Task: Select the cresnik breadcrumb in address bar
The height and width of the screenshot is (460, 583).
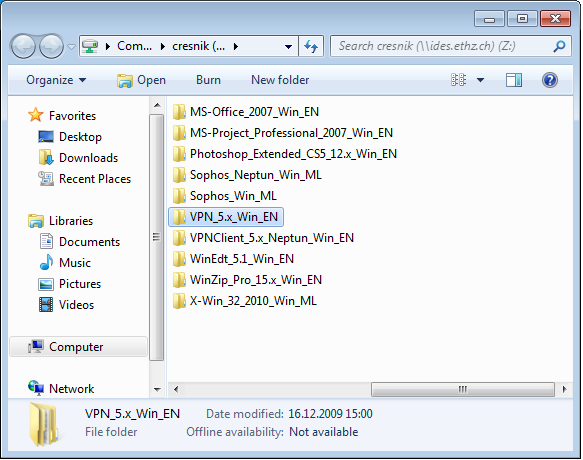Action: pos(198,46)
